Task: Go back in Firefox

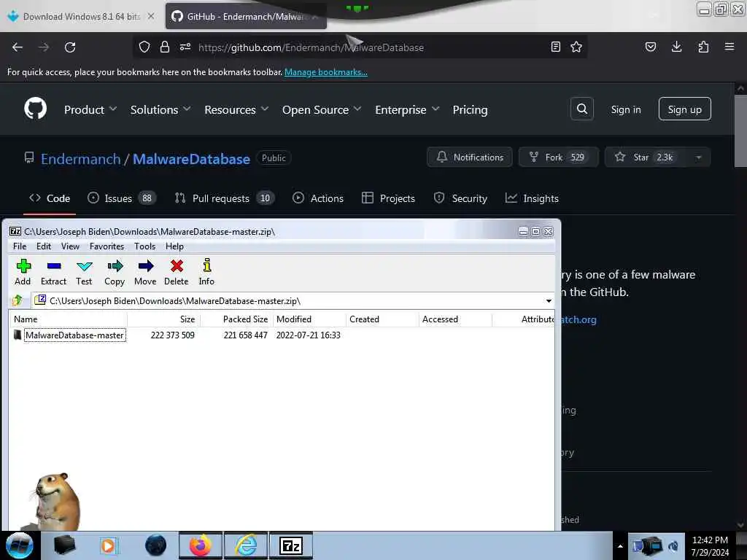Action: pos(18,47)
